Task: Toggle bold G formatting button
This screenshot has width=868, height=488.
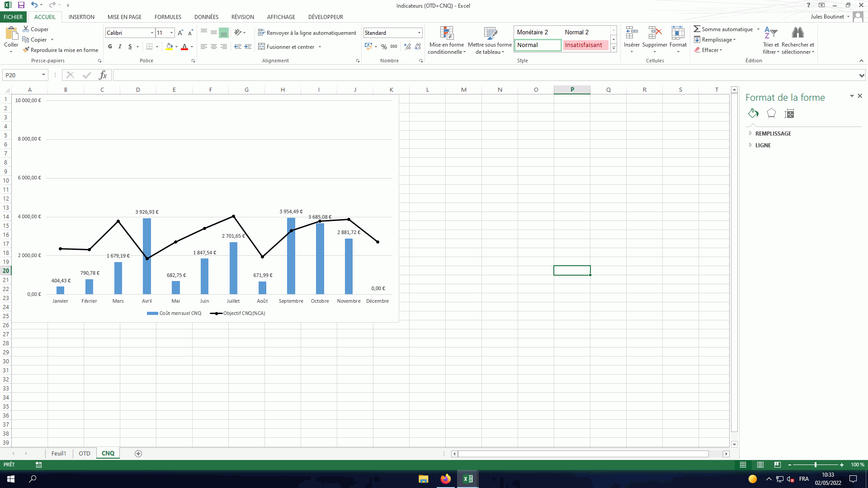Action: [x=110, y=47]
